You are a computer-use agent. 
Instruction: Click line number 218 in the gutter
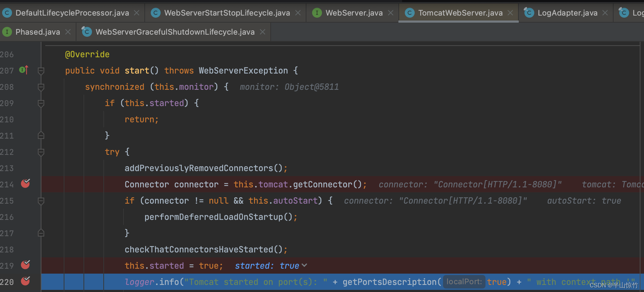[7, 250]
